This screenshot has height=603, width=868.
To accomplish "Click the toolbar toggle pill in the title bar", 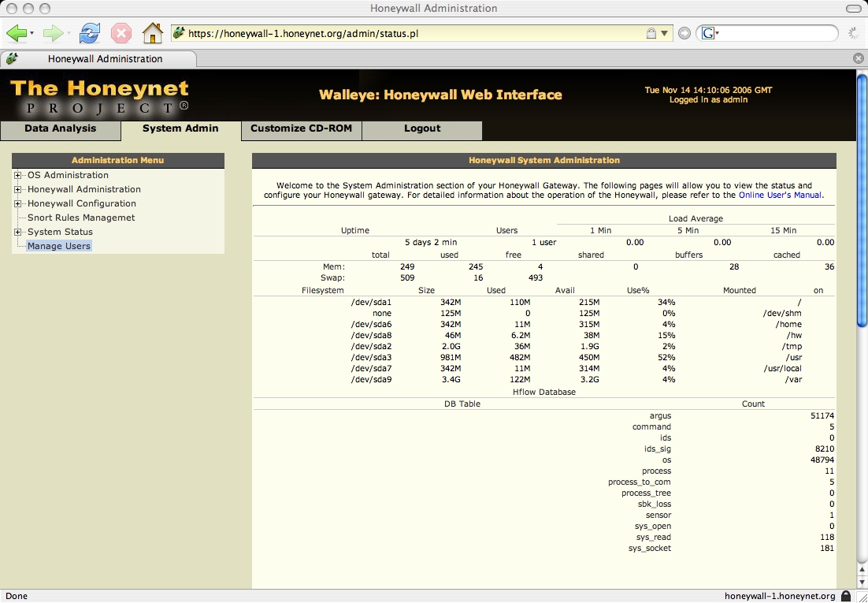I will 855,9.
